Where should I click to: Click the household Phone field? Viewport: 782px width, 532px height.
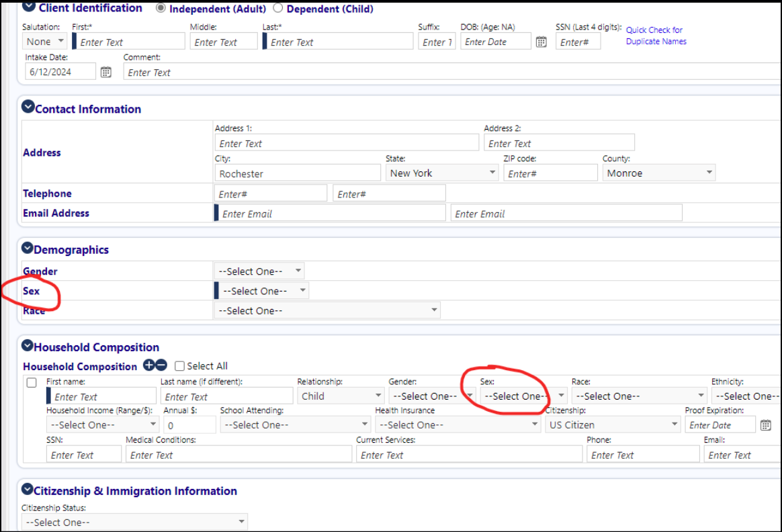click(644, 454)
